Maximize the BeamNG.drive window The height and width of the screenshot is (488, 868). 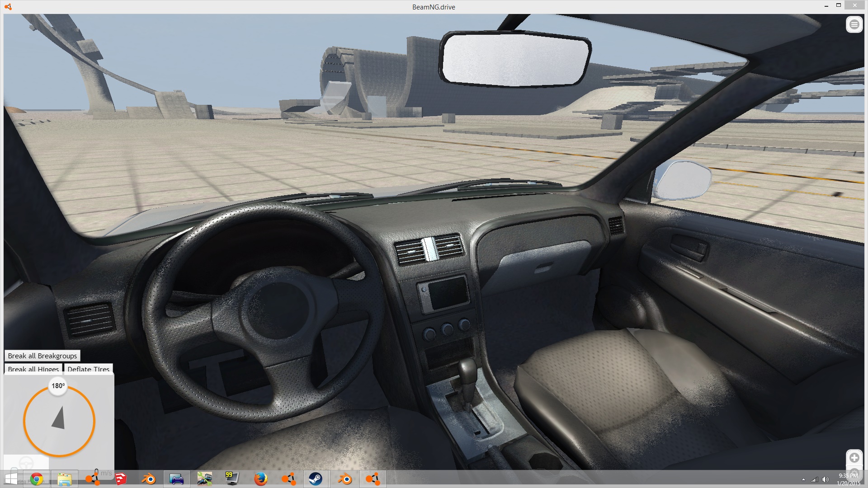coord(839,6)
